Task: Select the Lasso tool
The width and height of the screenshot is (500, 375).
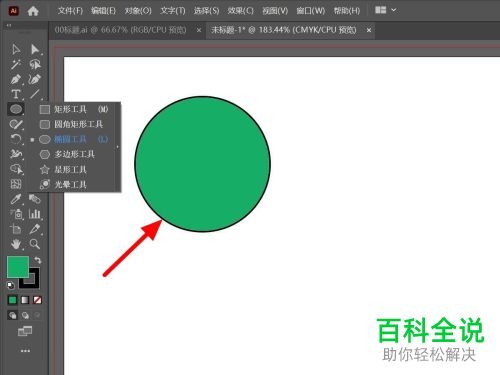Action: (35, 64)
